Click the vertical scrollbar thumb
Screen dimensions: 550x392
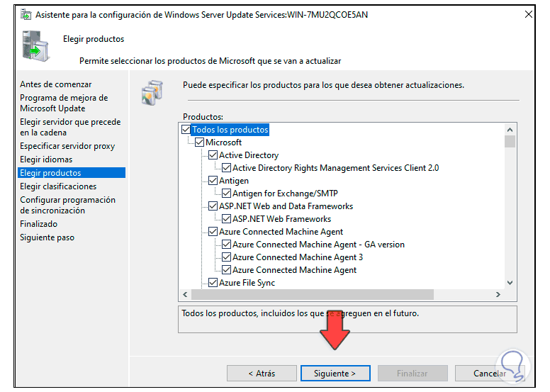click(510, 142)
